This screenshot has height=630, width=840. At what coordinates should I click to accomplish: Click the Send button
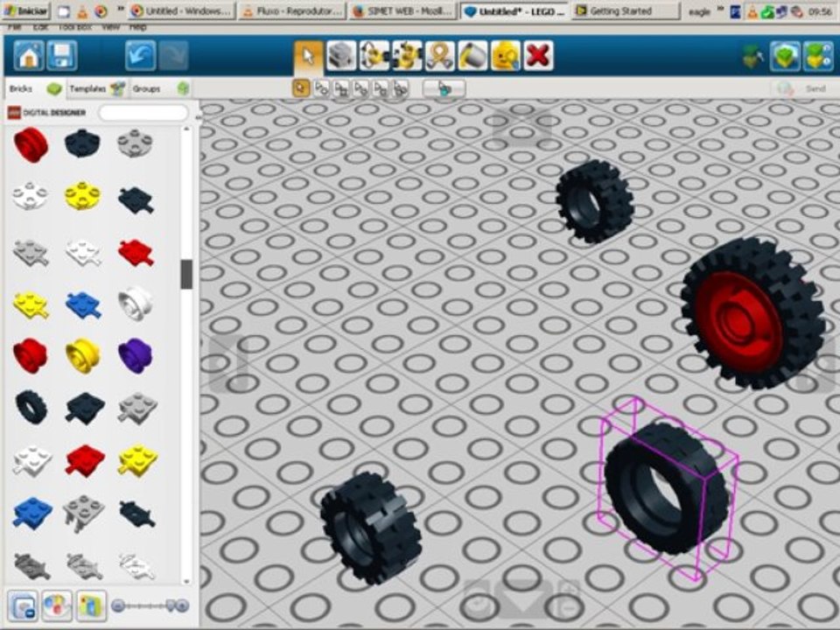coord(803,89)
